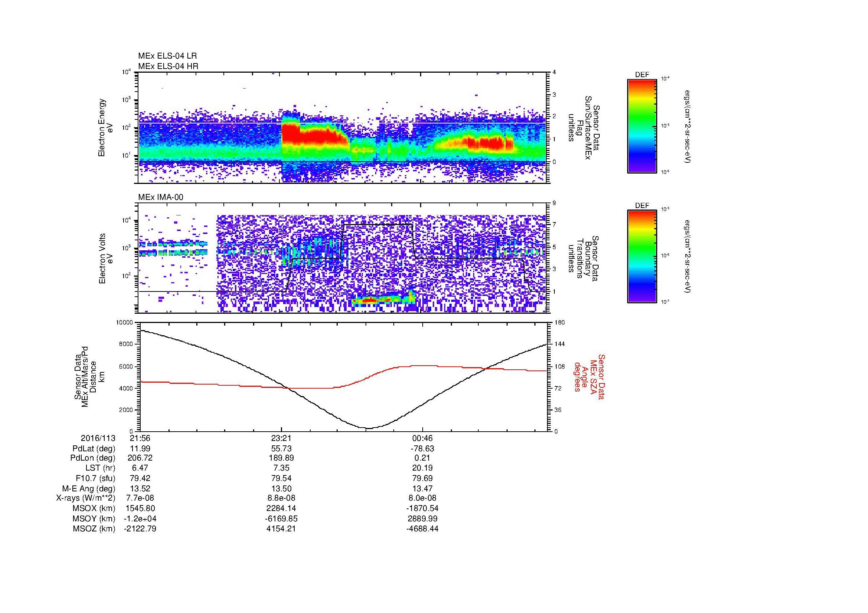Click the MSOZ value '-4688.44'
Screen dimensions: 868x613
(422, 529)
